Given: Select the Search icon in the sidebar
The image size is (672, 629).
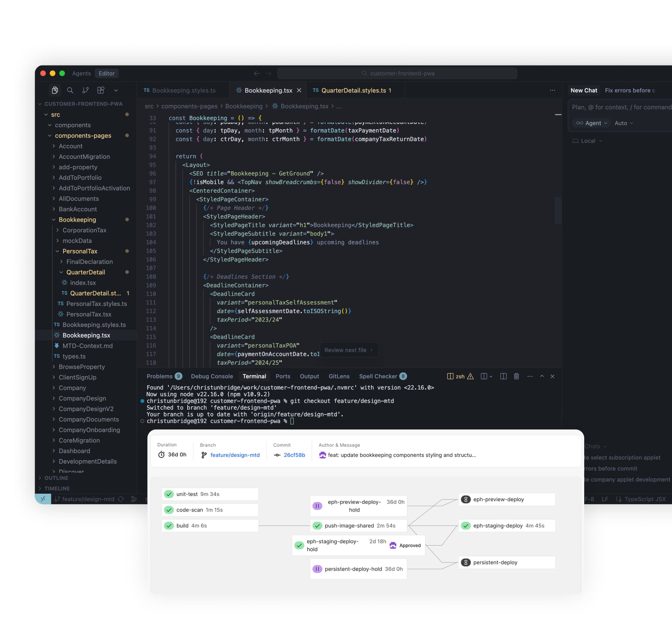Looking at the screenshot, I should tap(70, 90).
